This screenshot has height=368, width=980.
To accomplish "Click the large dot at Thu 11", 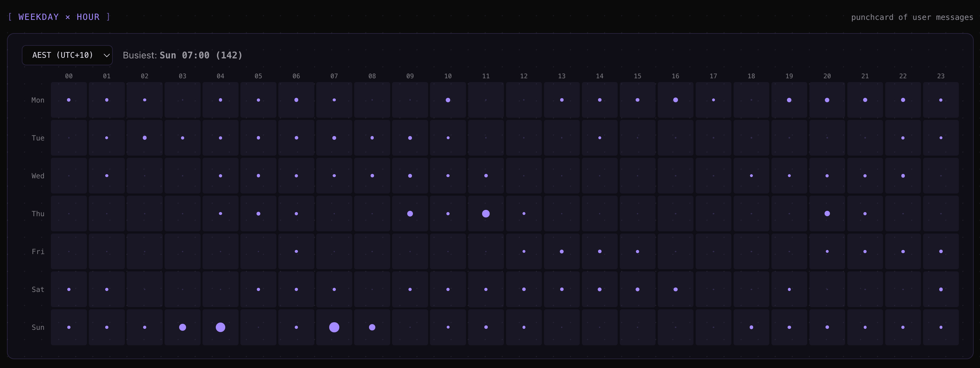I will click(x=486, y=214).
